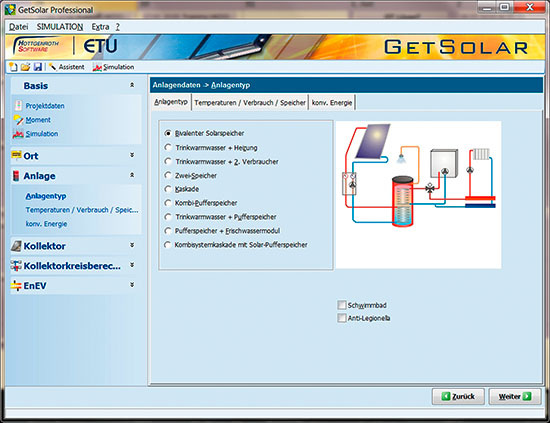Open the Projektdaten link in sidebar
550x423 pixels.
[x=45, y=106]
